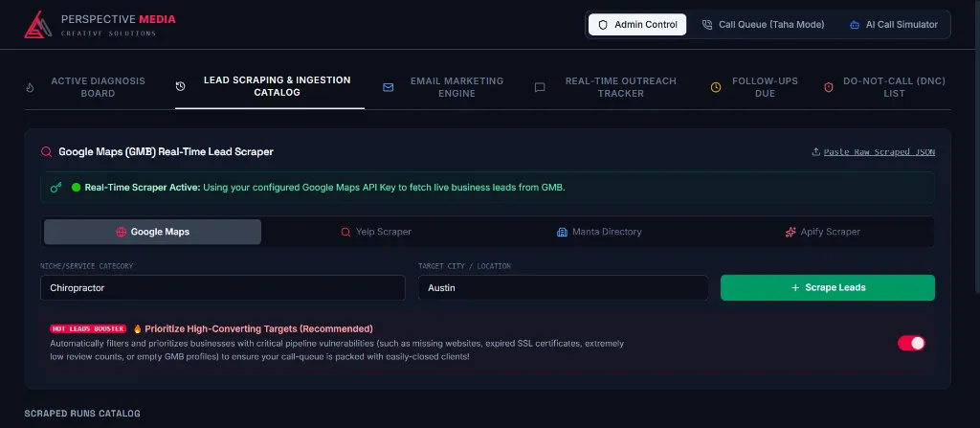This screenshot has width=980, height=428.
Task: Open the Real-Time Outreach Tracker tab
Action: tap(606, 87)
